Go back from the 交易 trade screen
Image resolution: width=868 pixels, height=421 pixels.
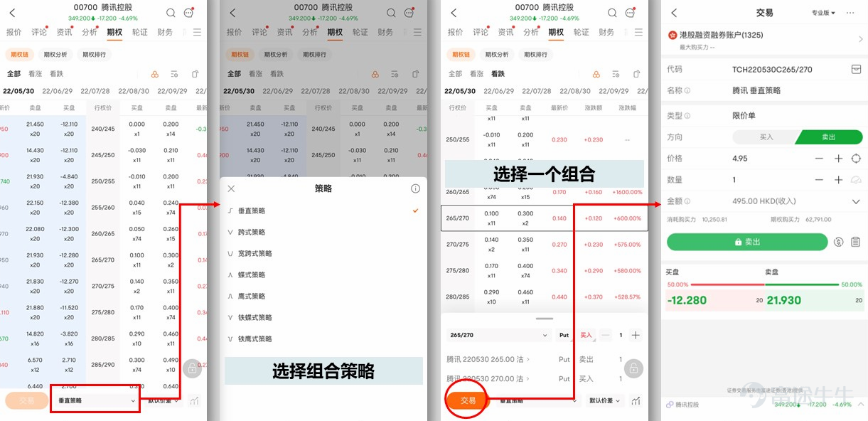(x=674, y=13)
